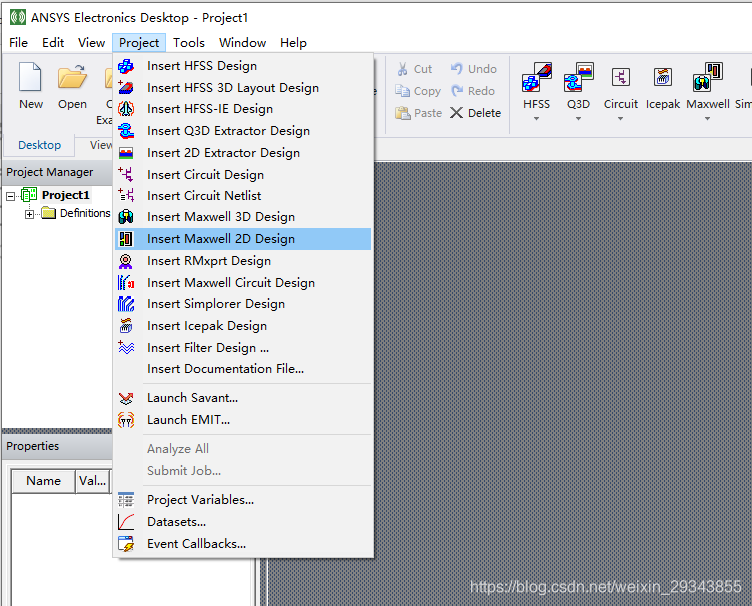Click the HFSS design toolbar icon
The image size is (752, 606).
(537, 80)
